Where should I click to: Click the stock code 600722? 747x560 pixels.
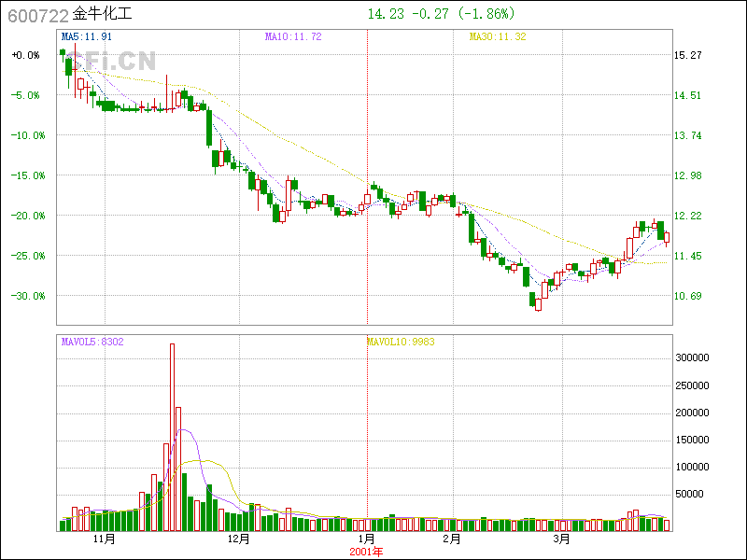(37, 15)
